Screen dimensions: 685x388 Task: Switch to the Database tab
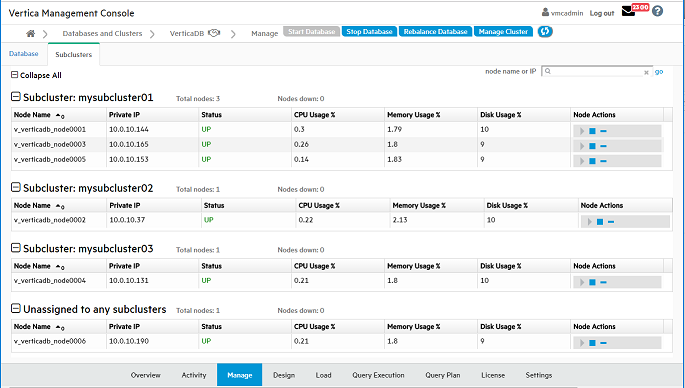click(x=24, y=54)
